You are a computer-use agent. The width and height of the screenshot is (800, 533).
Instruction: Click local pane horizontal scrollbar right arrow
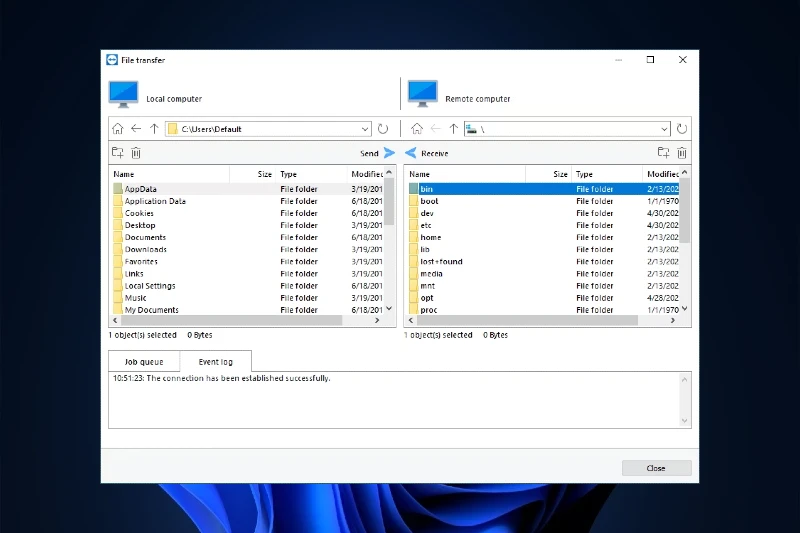click(377, 320)
